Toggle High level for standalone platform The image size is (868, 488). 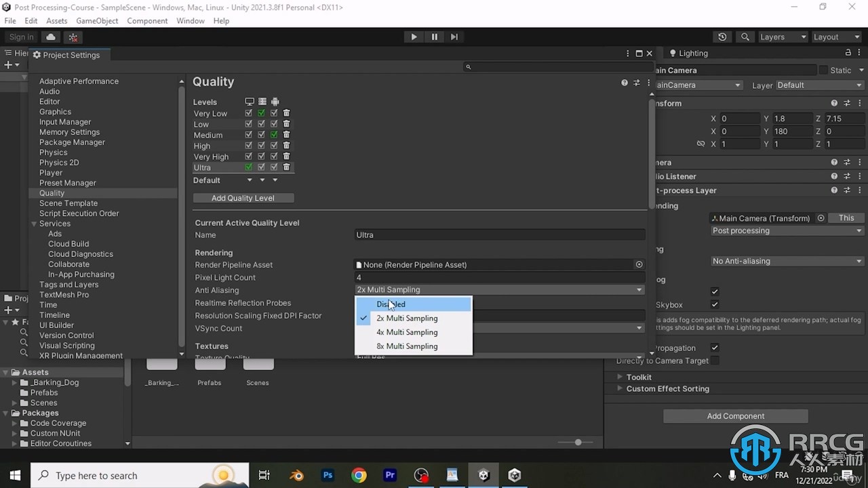click(x=249, y=146)
